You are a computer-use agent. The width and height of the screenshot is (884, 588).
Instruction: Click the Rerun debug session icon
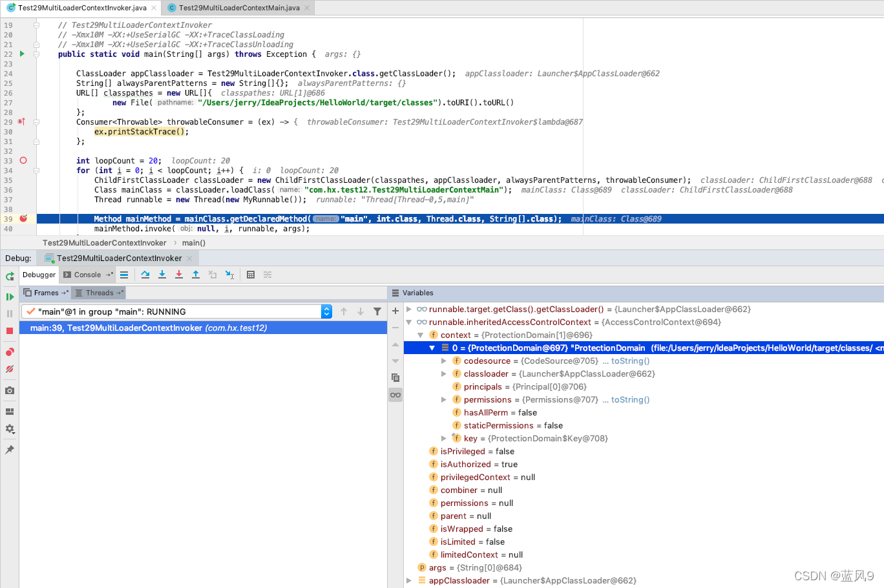tap(10, 277)
